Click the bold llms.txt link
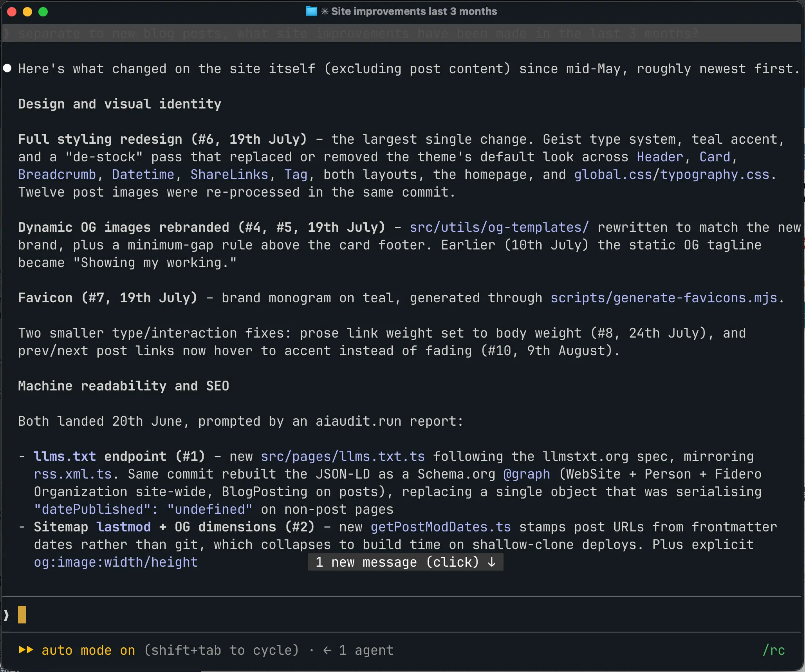 [x=65, y=456]
